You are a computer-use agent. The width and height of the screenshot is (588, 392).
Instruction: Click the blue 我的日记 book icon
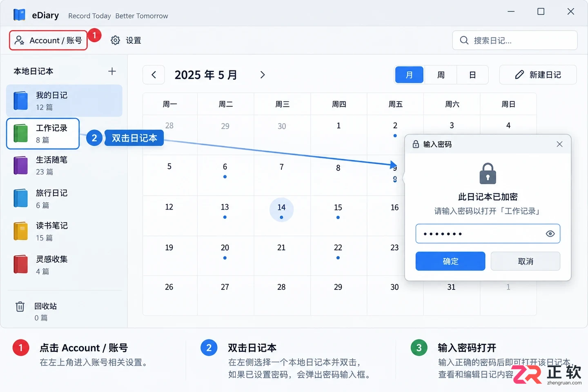click(20, 101)
